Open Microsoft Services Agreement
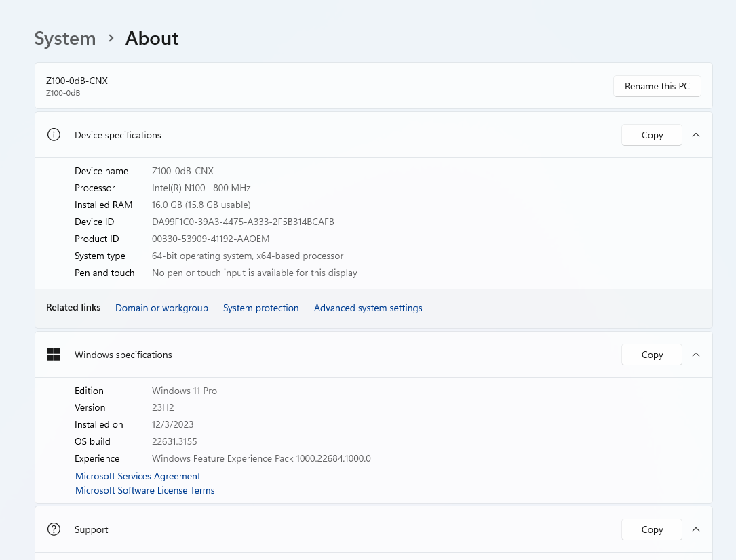736x560 pixels. (138, 476)
